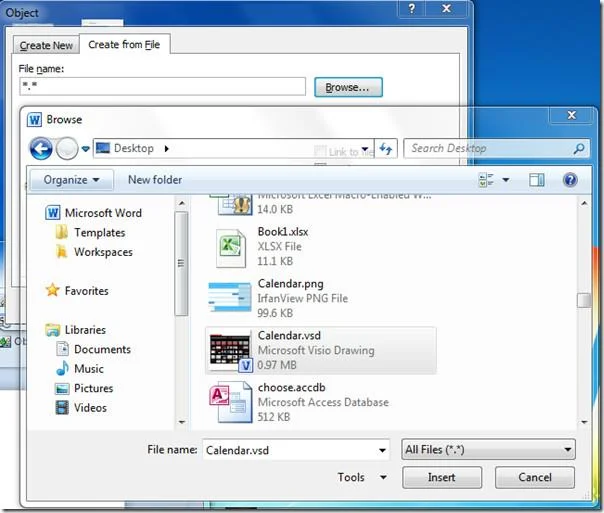Click the Cancel button
604x513 pixels.
[x=535, y=478]
